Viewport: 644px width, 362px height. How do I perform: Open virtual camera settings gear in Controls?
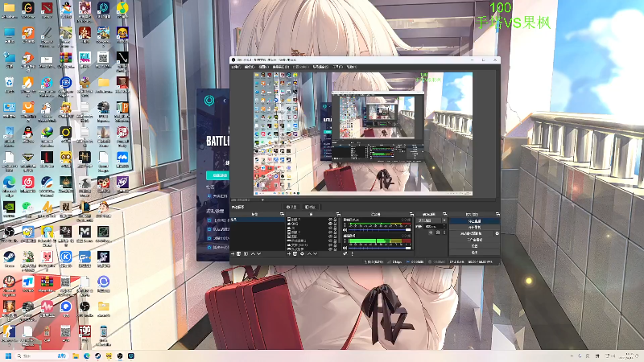point(497,233)
